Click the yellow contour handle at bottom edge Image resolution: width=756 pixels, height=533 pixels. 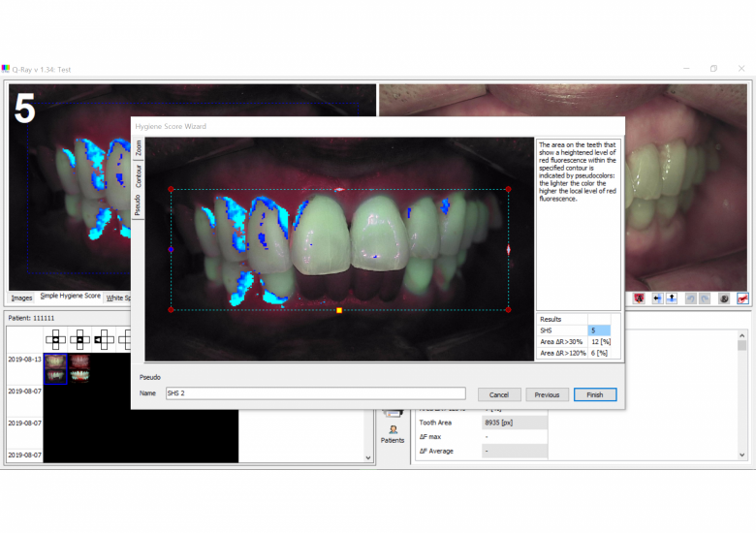(339, 310)
